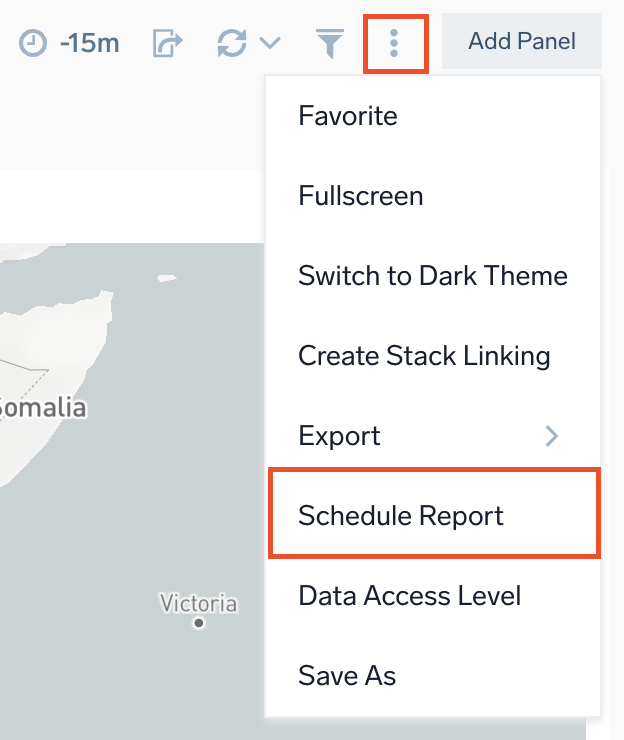This screenshot has height=740, width=624.
Task: Select Create Stack Linking option
Action: (424, 356)
